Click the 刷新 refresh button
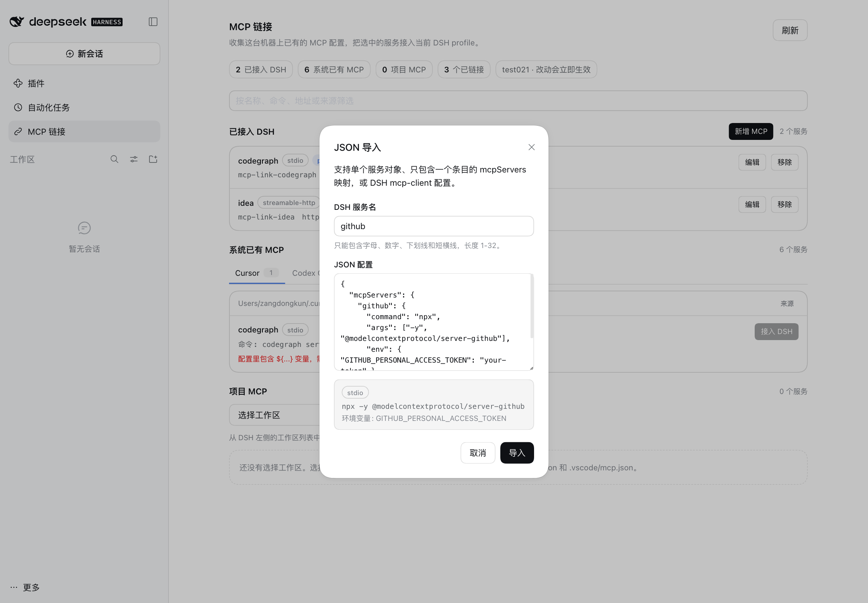868x603 pixels. tap(790, 30)
